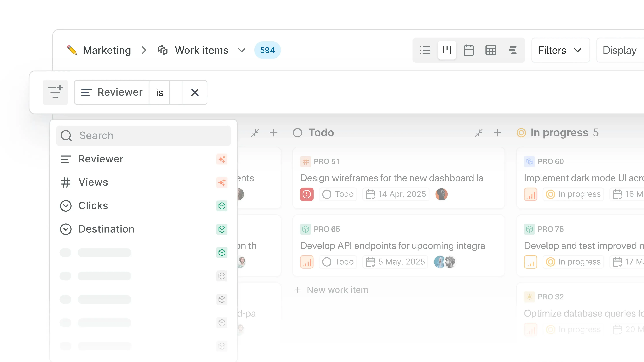This screenshot has height=362, width=644.
Task: Expand the Work items chevron dropdown
Action: pyautogui.click(x=242, y=50)
